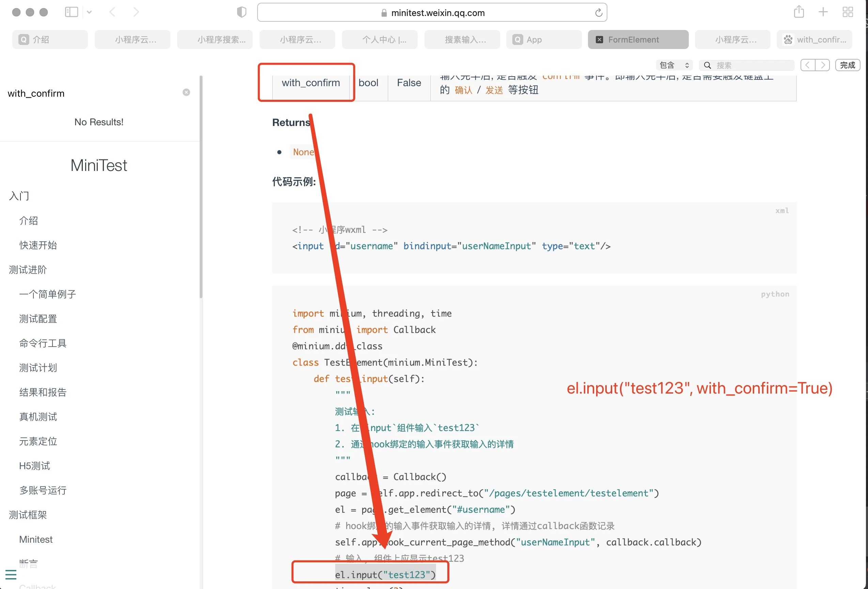
Task: Close the FormElement tab
Action: click(x=599, y=39)
